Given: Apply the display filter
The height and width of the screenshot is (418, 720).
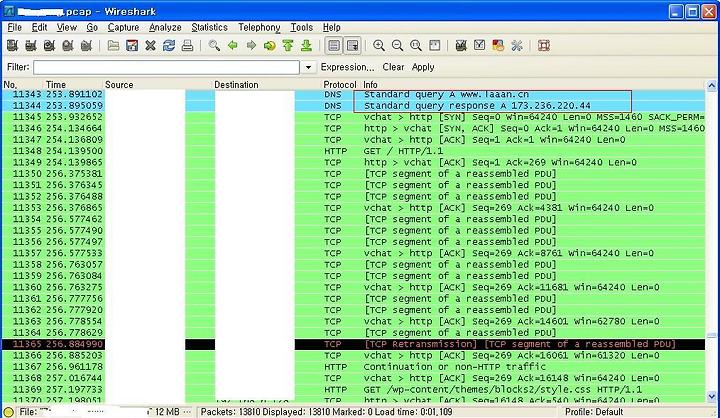Looking at the screenshot, I should pos(423,67).
